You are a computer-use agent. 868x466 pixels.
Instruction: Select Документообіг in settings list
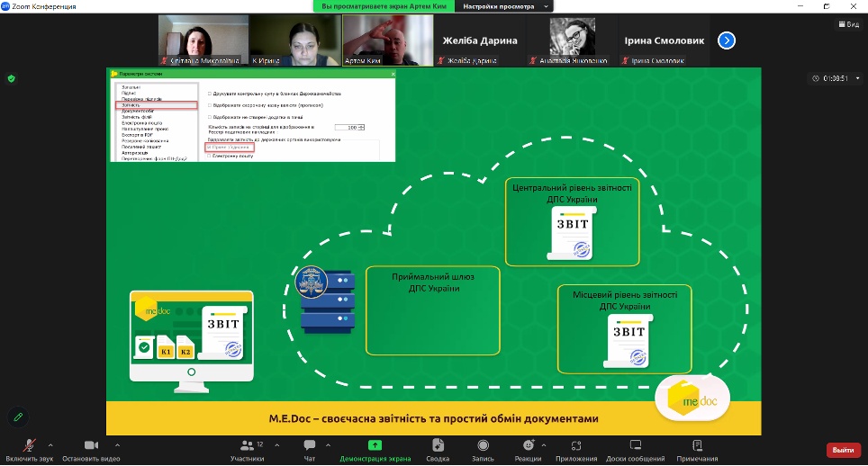point(138,112)
